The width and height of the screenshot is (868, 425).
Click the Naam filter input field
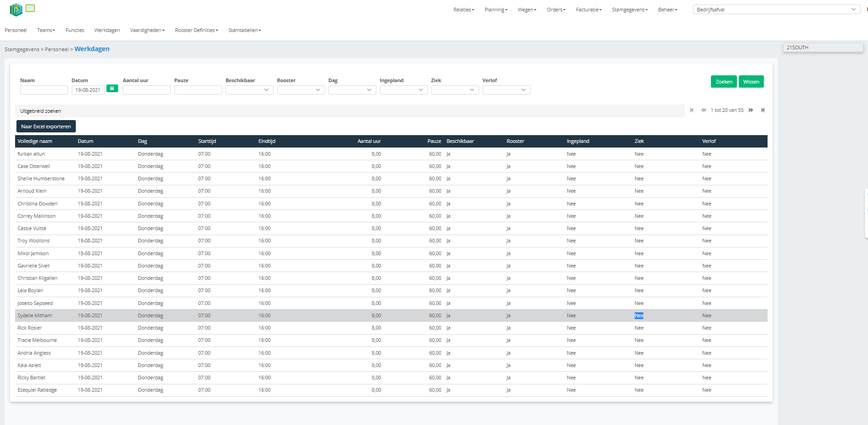tap(44, 90)
